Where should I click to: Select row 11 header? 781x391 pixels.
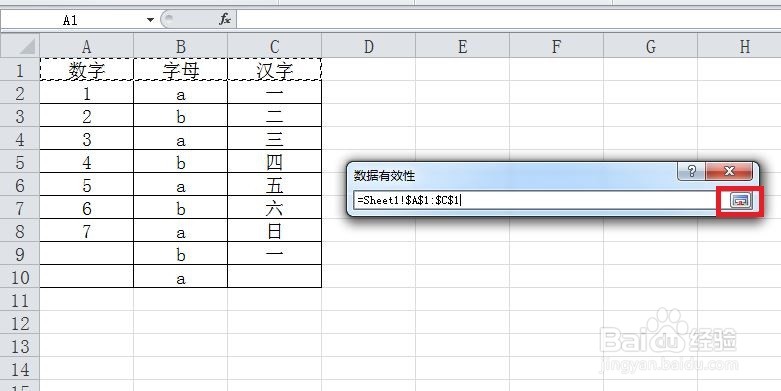(x=20, y=299)
